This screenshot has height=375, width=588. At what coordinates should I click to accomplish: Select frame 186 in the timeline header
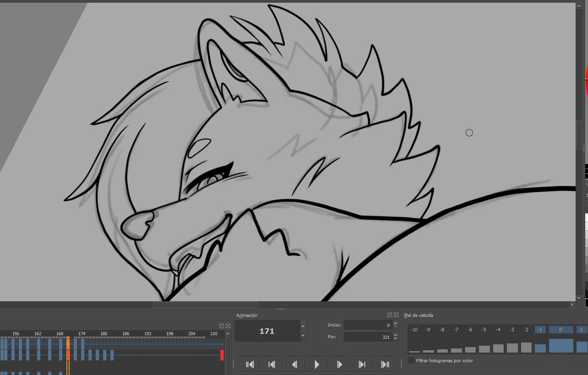coord(126,333)
